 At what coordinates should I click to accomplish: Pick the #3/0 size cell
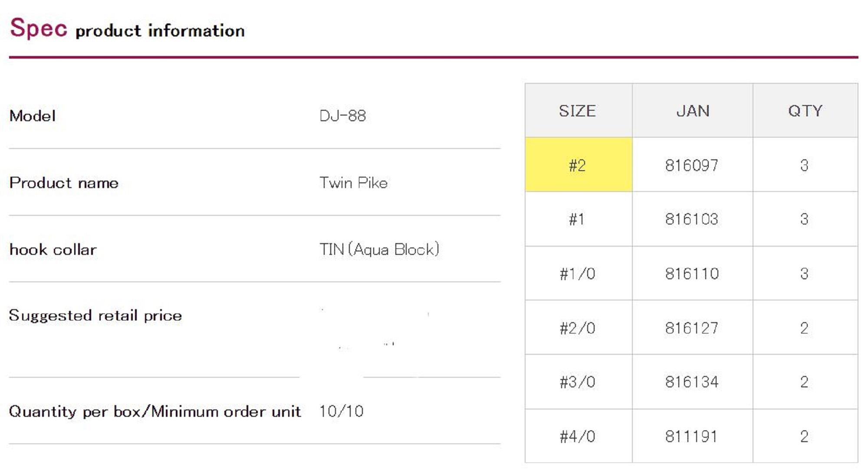[577, 382]
